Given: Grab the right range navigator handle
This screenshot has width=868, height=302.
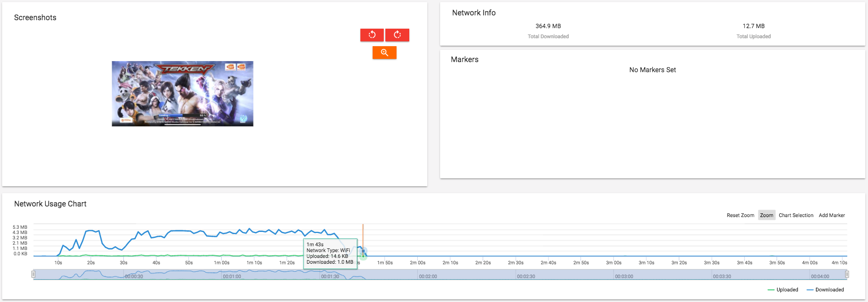Looking at the screenshot, I should (847, 274).
